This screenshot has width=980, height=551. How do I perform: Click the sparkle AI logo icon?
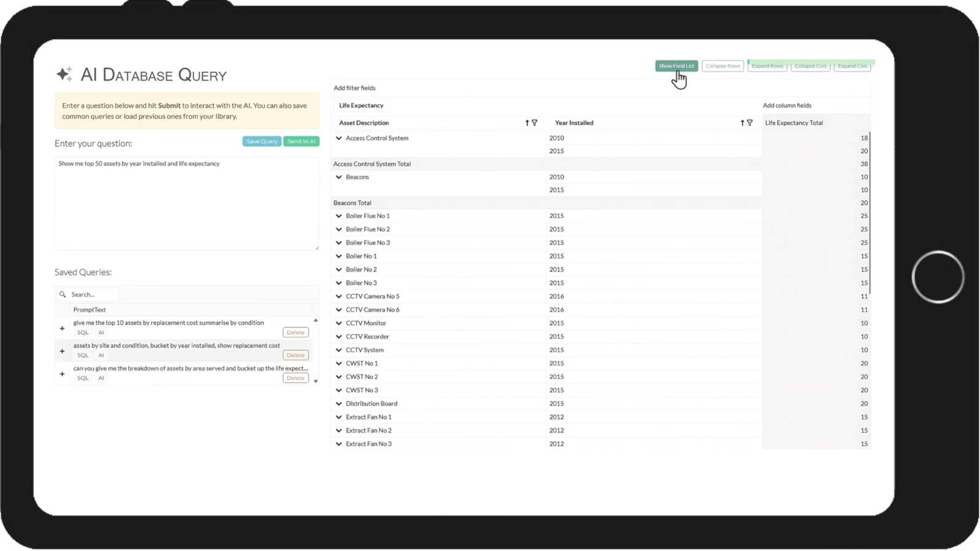click(64, 74)
